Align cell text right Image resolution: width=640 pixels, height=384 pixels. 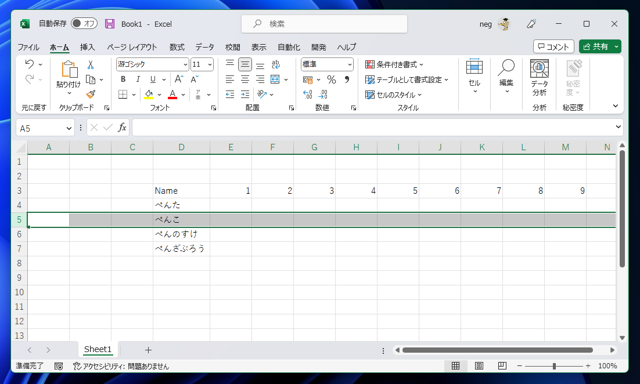tap(260, 80)
